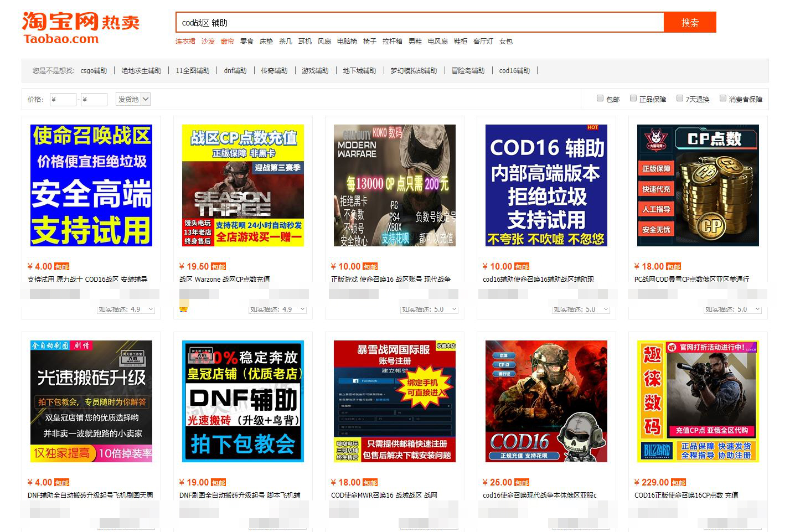
Task: Click the ¥10.00 price under COD16 辅助 product
Action: [497, 267]
